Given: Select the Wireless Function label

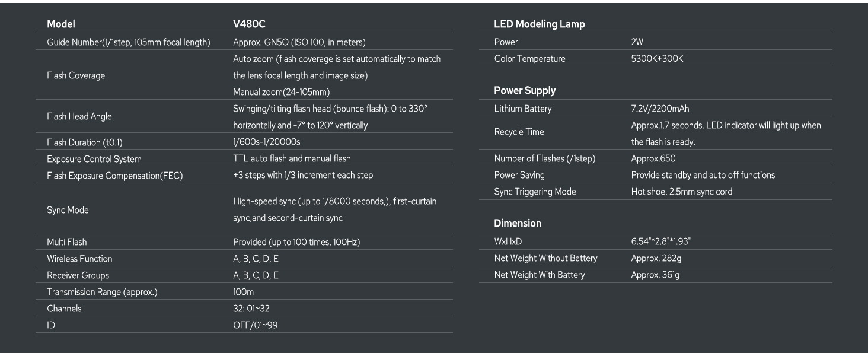Looking at the screenshot, I should point(79,259).
